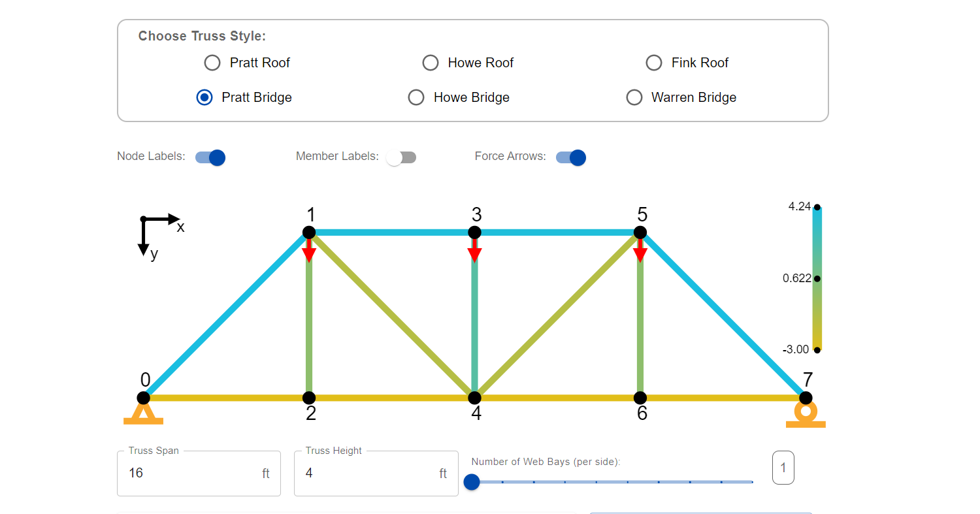Click the Web Bays slider handle
Viewport: 980px width, 514px height.
pyautogui.click(x=471, y=482)
